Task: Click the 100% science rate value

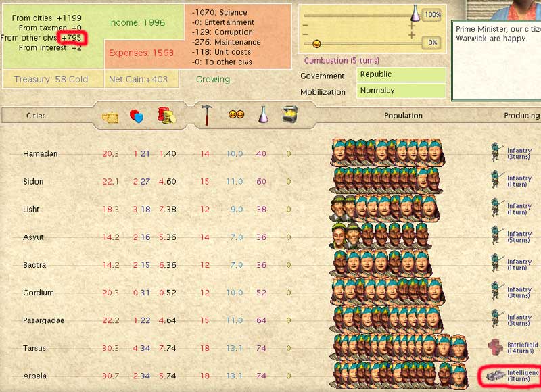Action: (x=432, y=15)
